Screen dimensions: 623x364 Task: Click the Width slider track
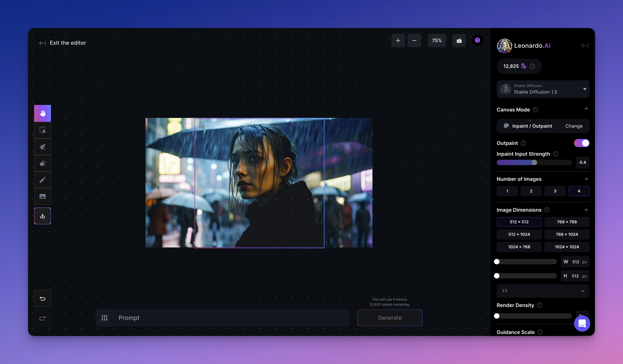point(527,262)
